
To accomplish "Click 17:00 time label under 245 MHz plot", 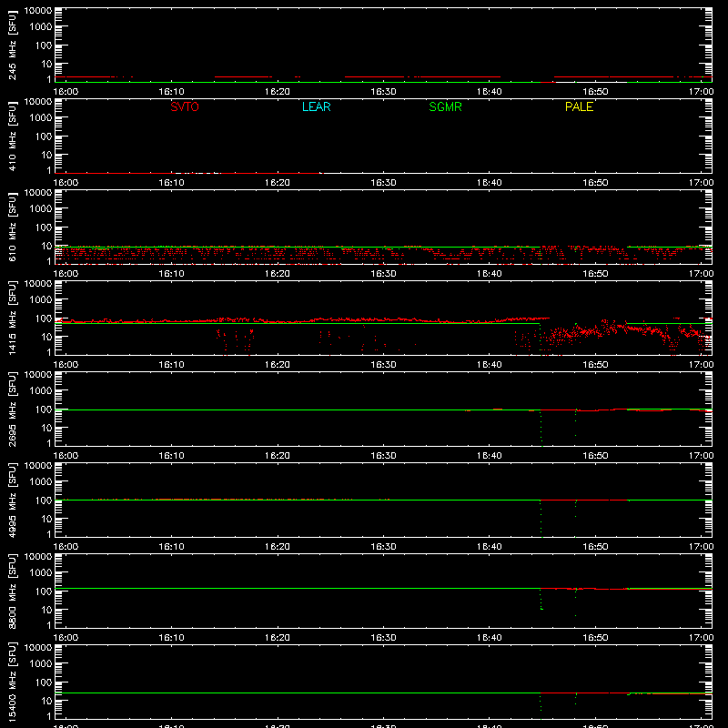I will pyautogui.click(x=701, y=92).
